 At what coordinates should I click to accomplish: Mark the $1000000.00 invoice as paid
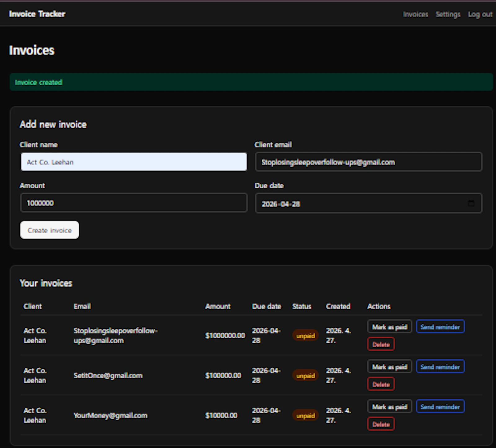pyautogui.click(x=390, y=327)
